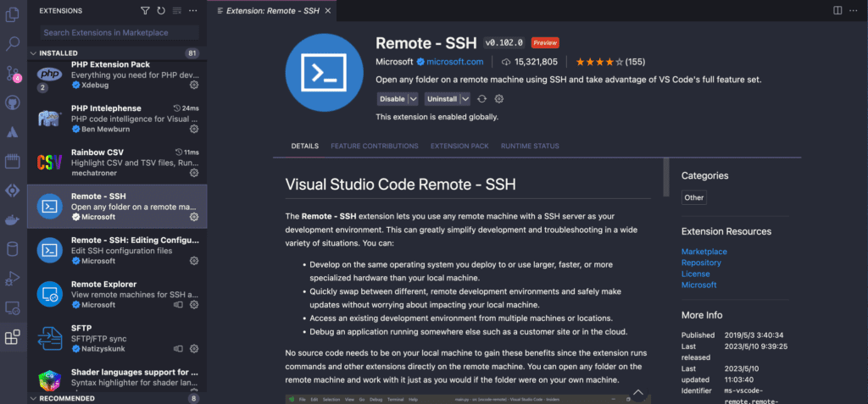Open the Repository link under Extension Resources
The image size is (868, 404).
(701, 263)
